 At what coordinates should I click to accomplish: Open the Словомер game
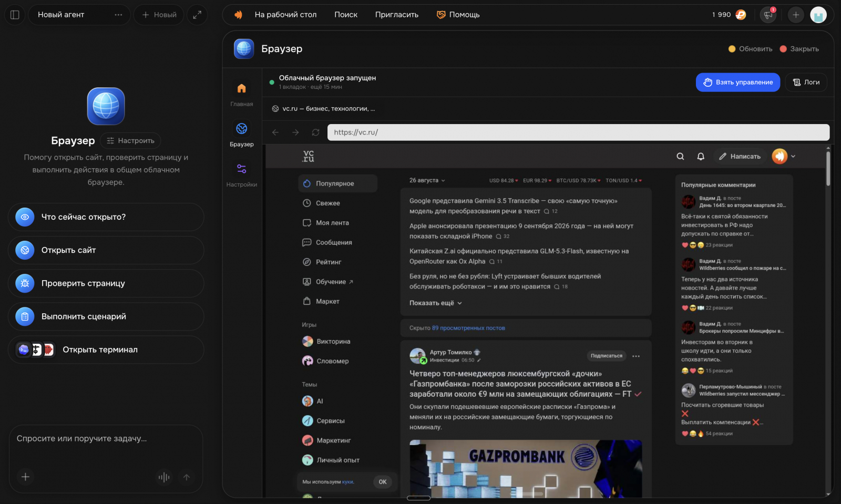[325, 361]
